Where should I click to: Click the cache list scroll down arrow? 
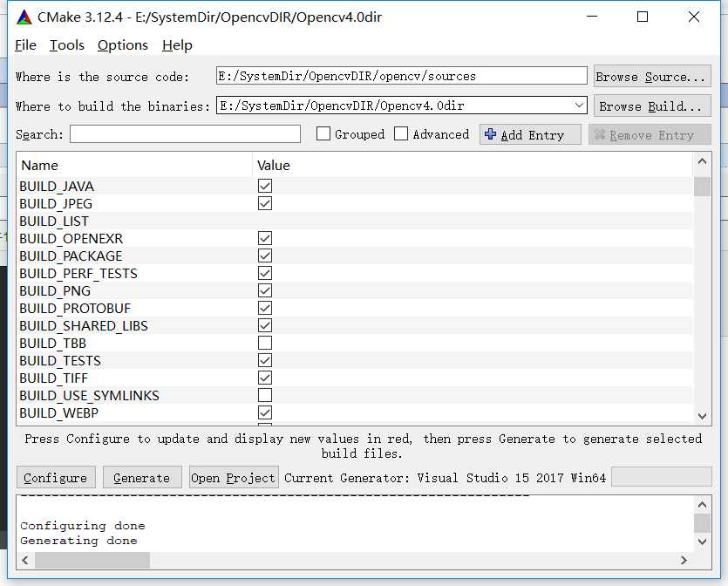pos(702,416)
